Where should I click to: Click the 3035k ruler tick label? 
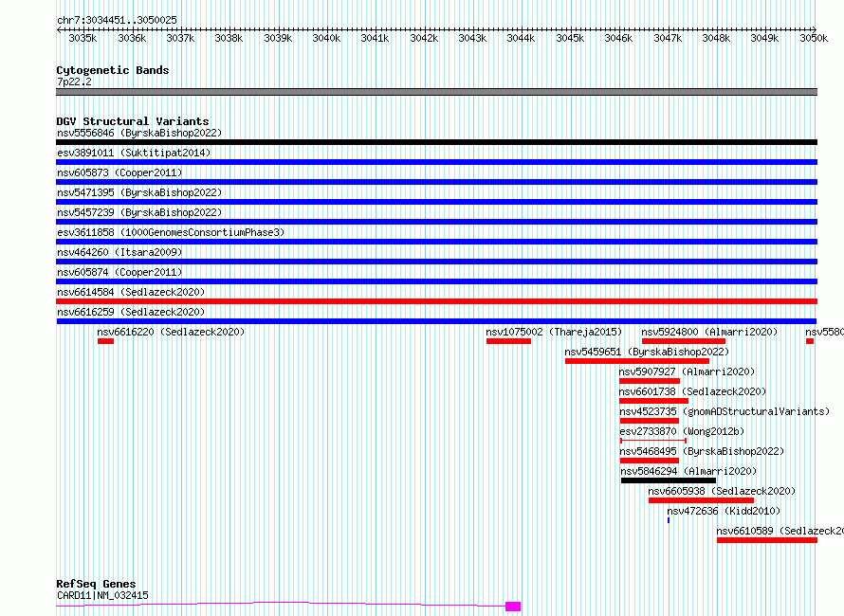pyautogui.click(x=83, y=38)
